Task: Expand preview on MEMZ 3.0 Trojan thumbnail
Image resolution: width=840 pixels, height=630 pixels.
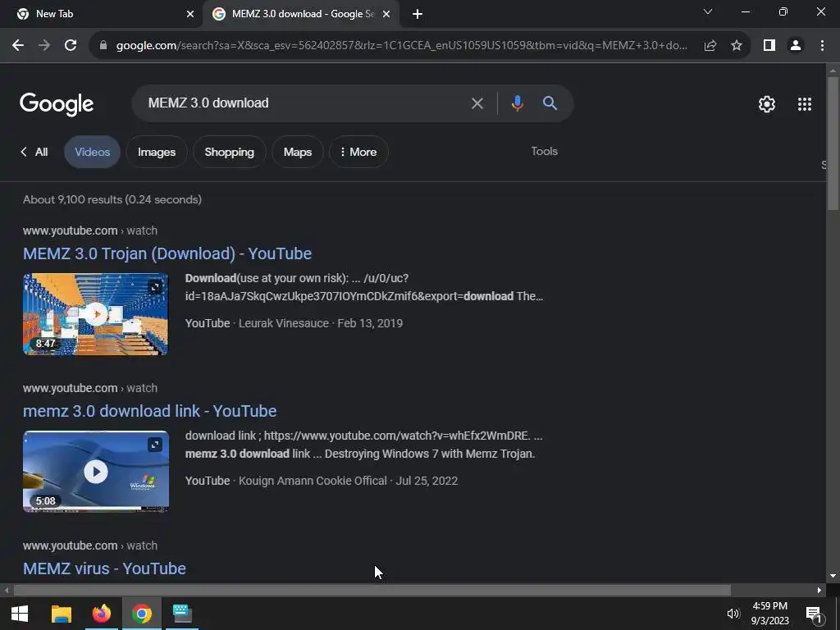Action: click(x=155, y=288)
